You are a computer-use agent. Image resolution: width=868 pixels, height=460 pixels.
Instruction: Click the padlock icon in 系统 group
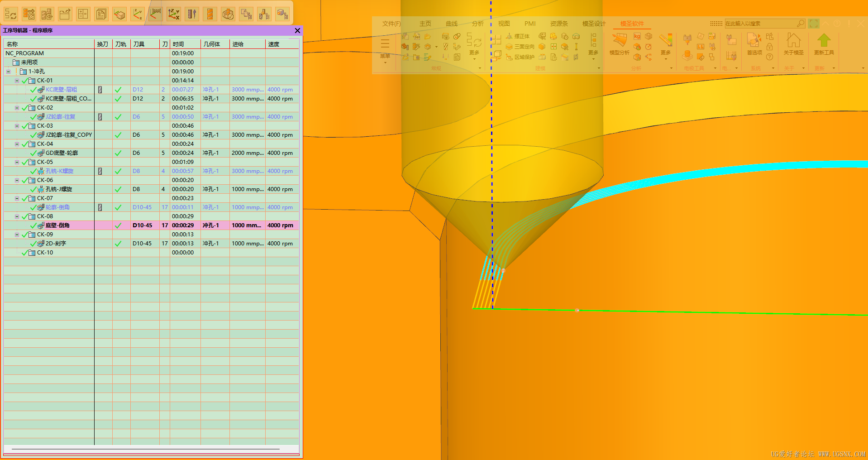pyautogui.click(x=769, y=47)
